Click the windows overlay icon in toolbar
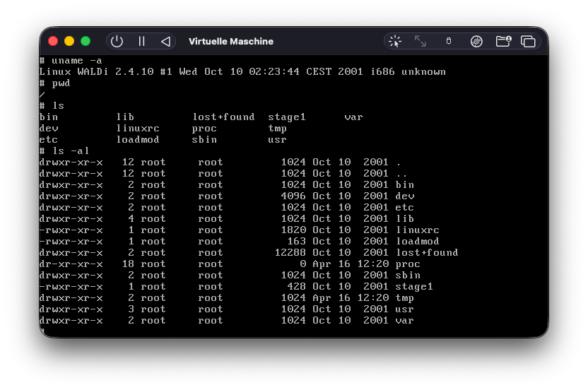 coord(528,41)
